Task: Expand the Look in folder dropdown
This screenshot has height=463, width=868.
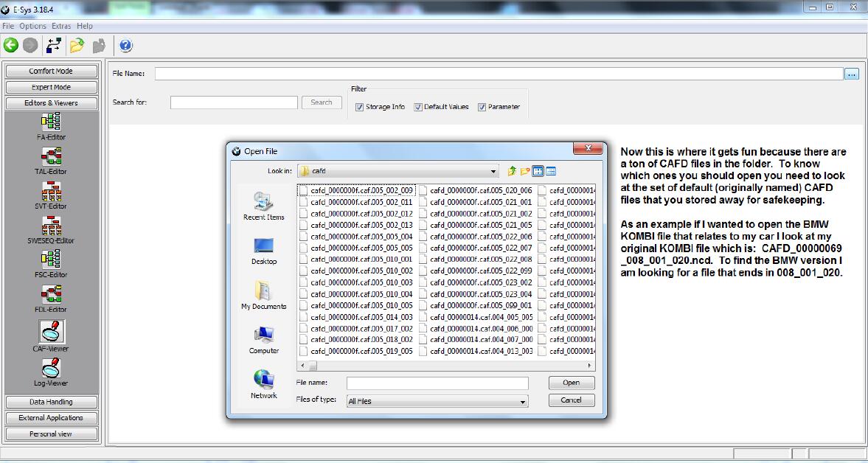Action: 493,172
